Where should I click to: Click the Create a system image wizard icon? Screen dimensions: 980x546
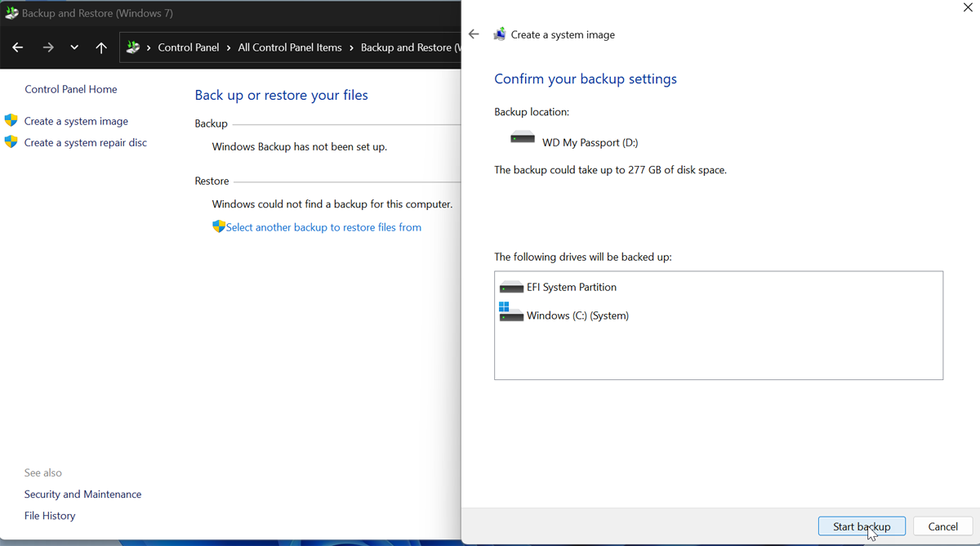point(499,34)
